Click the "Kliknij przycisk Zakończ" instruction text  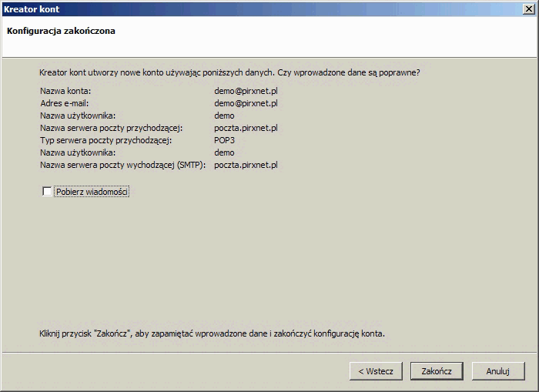click(x=212, y=334)
